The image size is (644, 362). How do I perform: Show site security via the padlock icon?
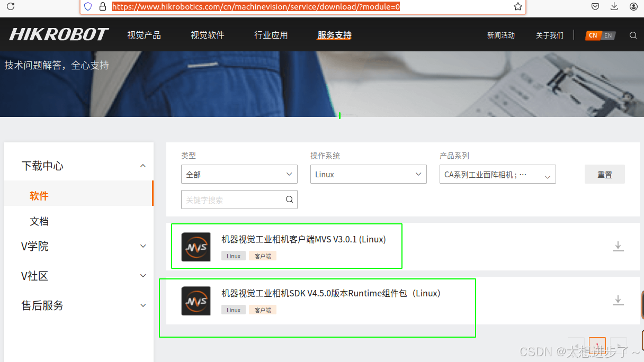(x=103, y=7)
